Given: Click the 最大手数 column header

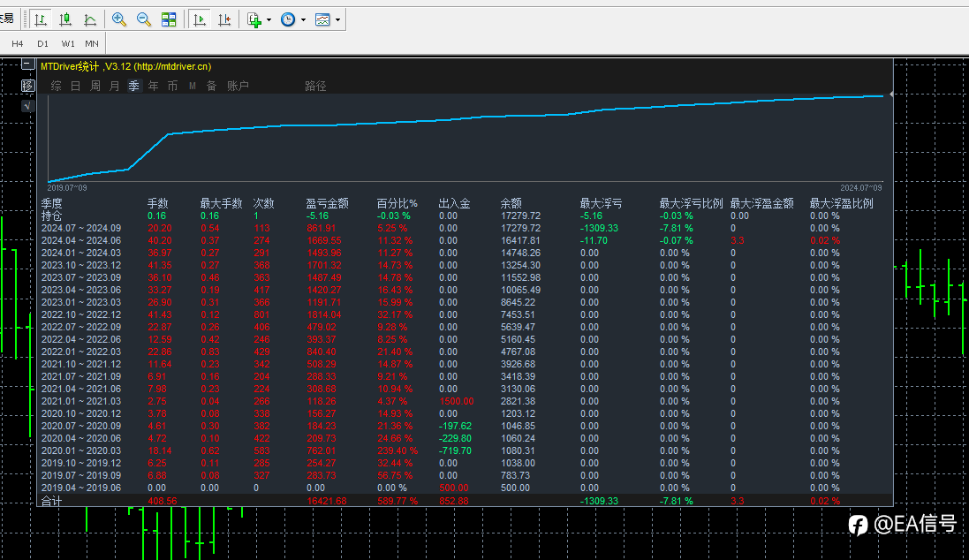Looking at the screenshot, I should tap(221, 203).
